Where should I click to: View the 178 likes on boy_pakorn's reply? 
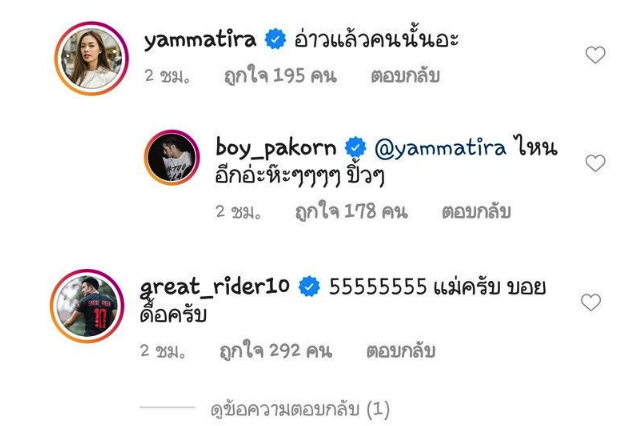[351, 212]
